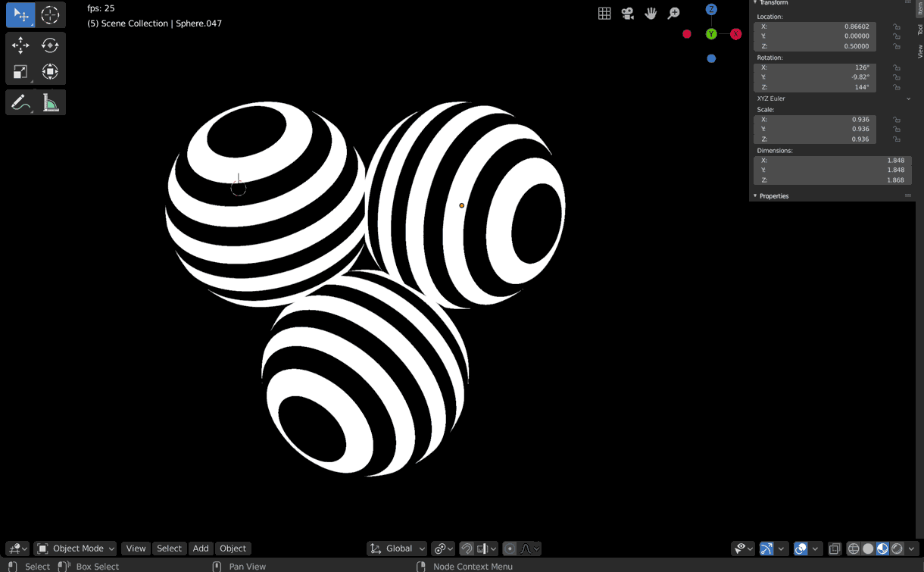Viewport: 924px width, 572px height.
Task: Select the 3D Cursor tool
Action: [x=50, y=14]
